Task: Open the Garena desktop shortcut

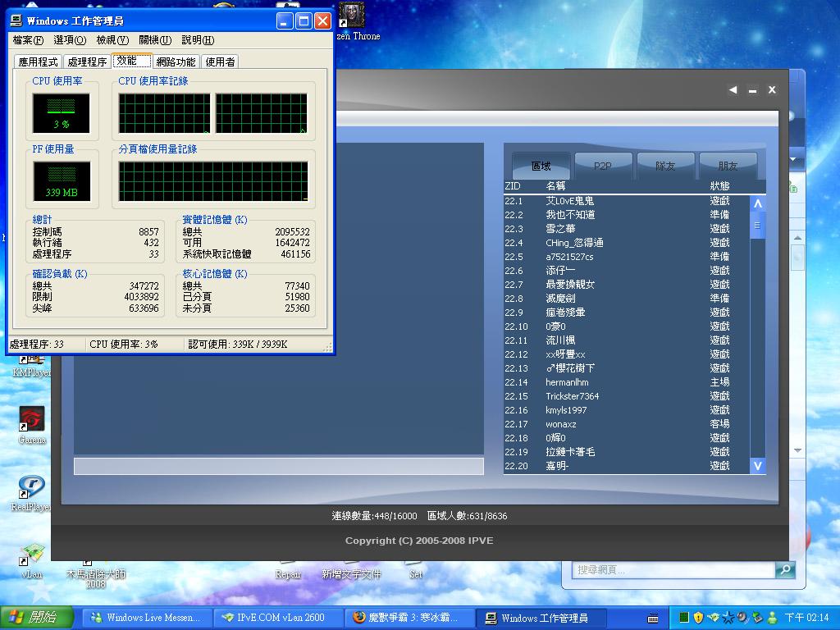Action: pos(31,420)
